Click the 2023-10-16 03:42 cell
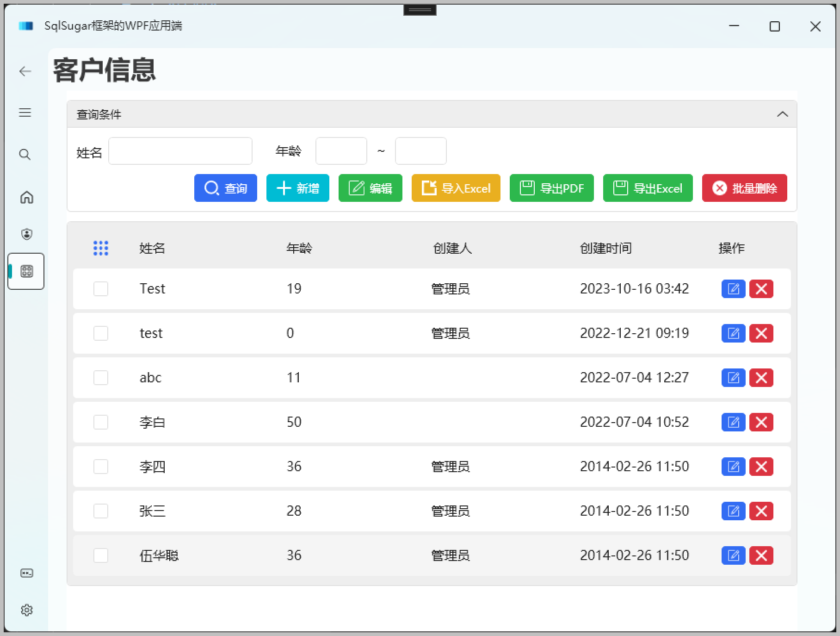The height and width of the screenshot is (636, 840). coord(635,289)
